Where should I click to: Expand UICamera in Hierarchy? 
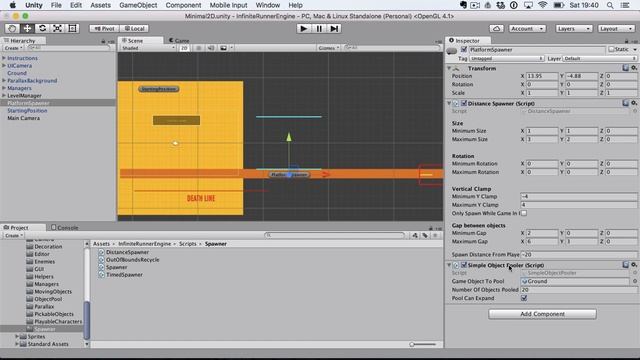(x=4, y=65)
